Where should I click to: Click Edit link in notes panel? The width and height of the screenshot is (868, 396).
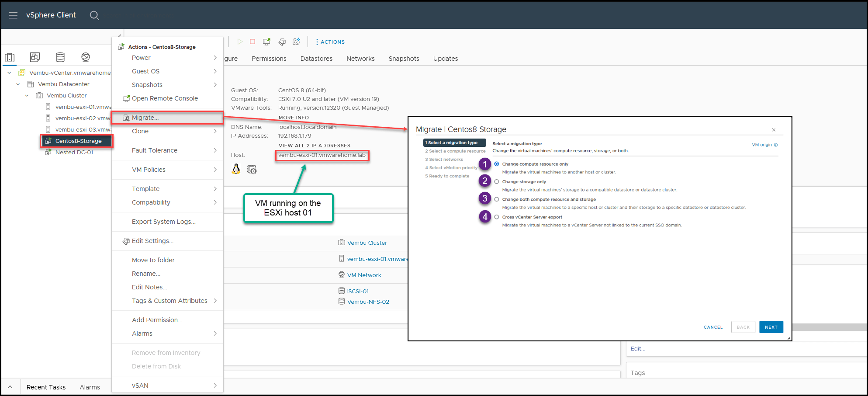638,348
